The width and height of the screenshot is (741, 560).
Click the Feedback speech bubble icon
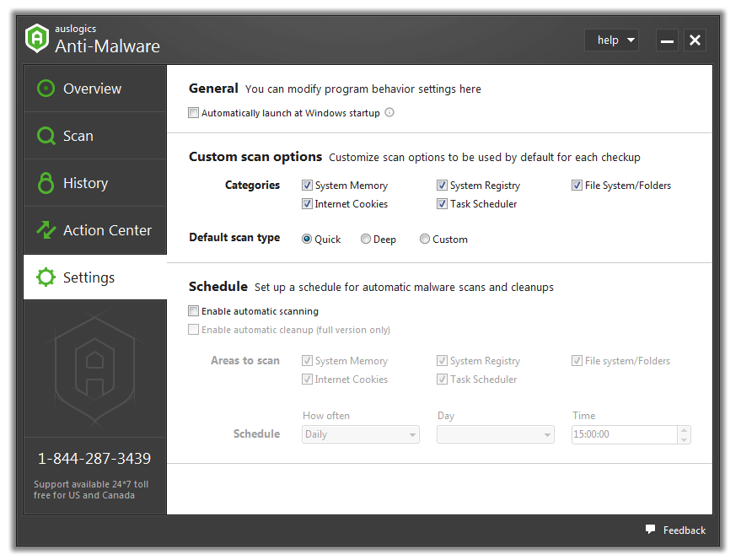pyautogui.click(x=651, y=530)
